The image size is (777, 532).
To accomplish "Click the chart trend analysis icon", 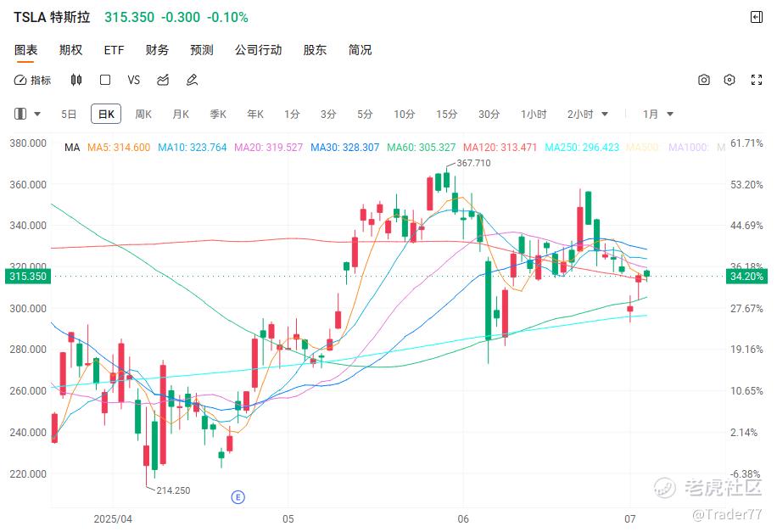I will point(163,80).
